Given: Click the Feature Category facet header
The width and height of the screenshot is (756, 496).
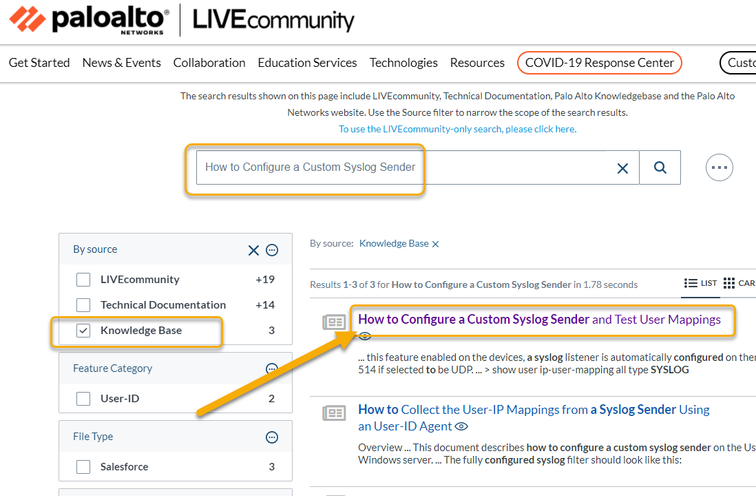Looking at the screenshot, I should click(x=112, y=369).
